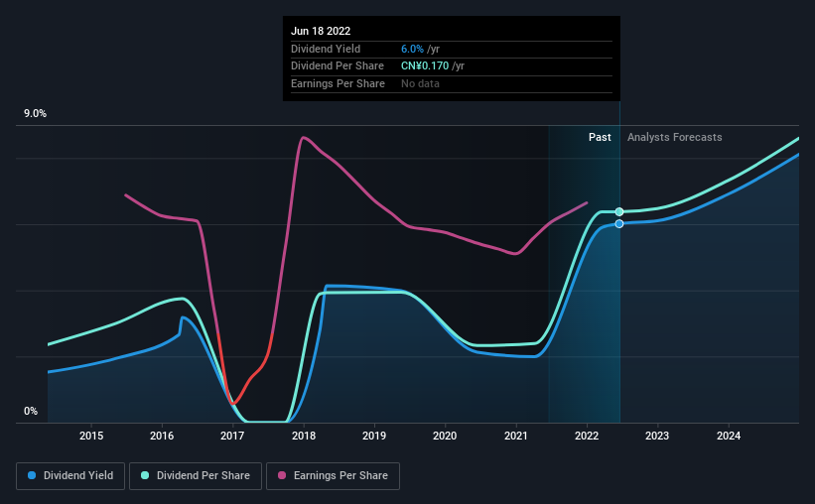Toggle the Dividend Yield legend button

(70, 476)
